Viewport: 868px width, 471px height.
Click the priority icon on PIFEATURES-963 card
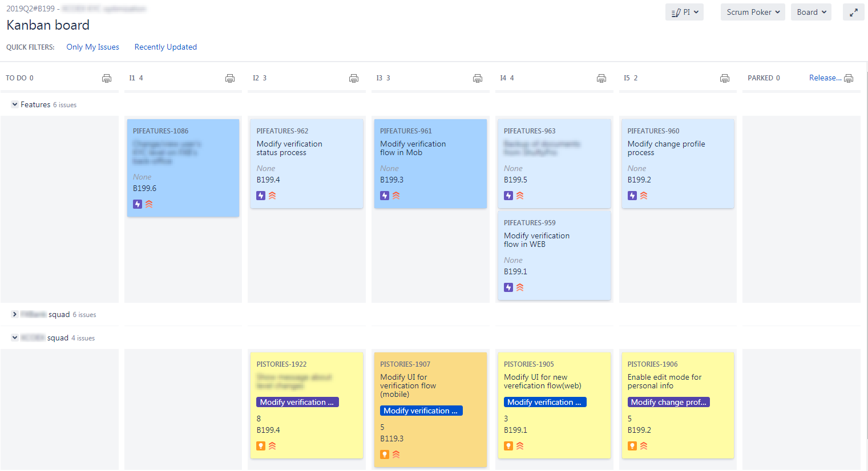coord(520,196)
